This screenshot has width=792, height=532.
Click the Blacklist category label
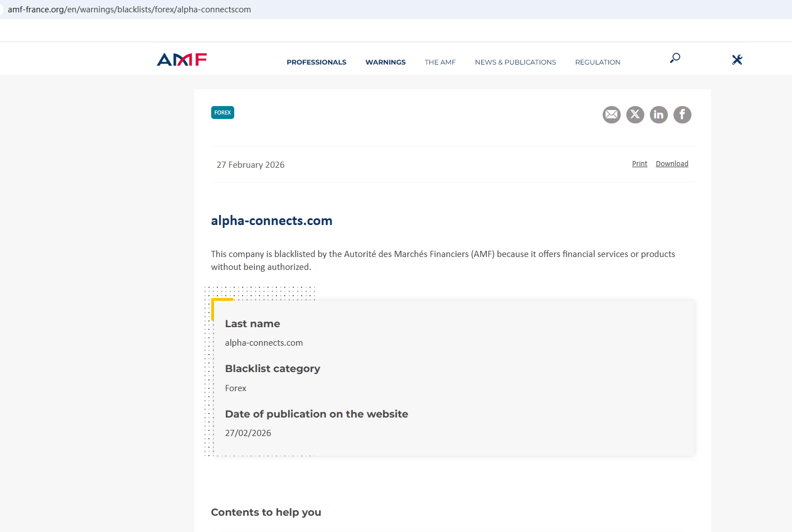point(272,369)
